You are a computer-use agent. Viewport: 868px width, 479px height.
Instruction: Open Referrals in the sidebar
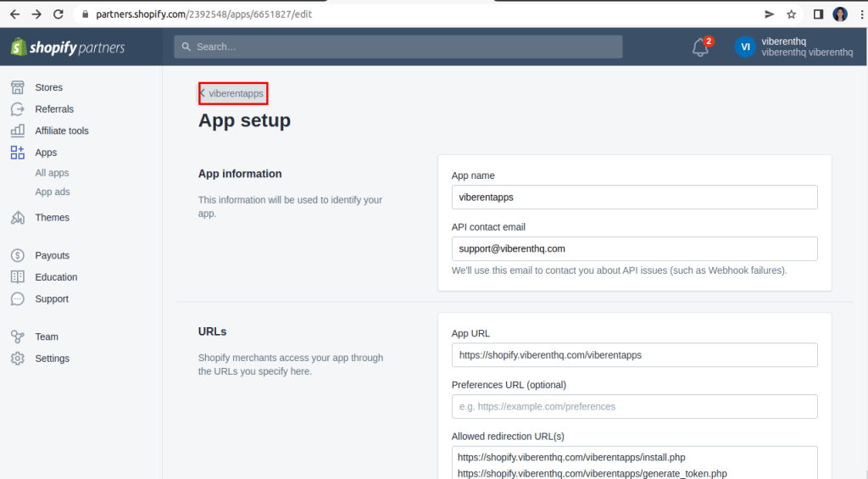(53, 109)
